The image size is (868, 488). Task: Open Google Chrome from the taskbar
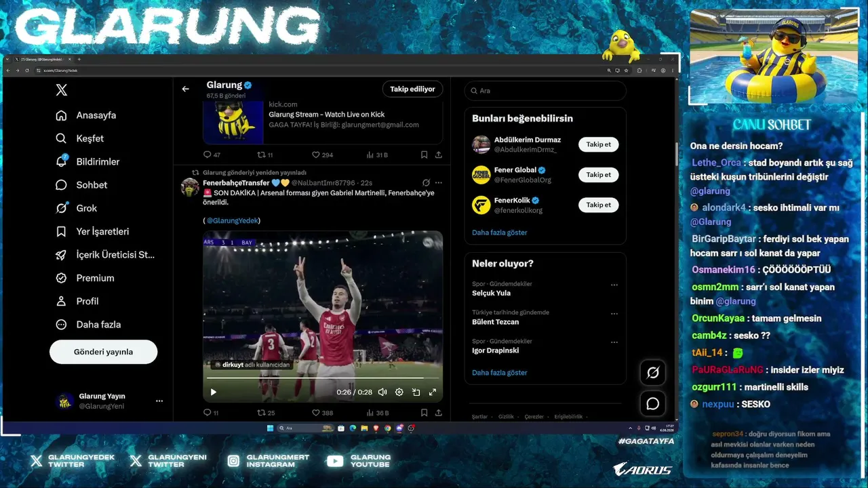coord(387,428)
